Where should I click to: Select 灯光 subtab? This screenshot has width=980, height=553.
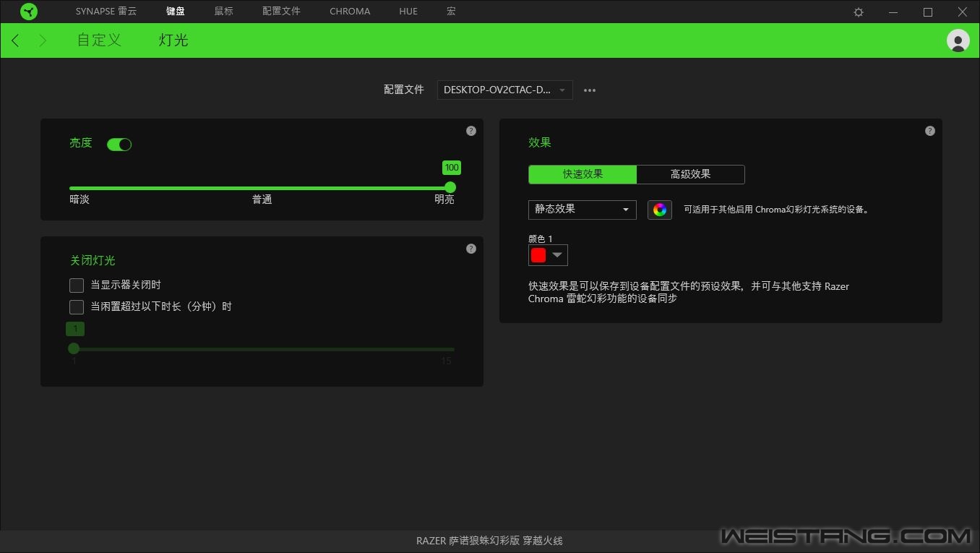point(173,40)
